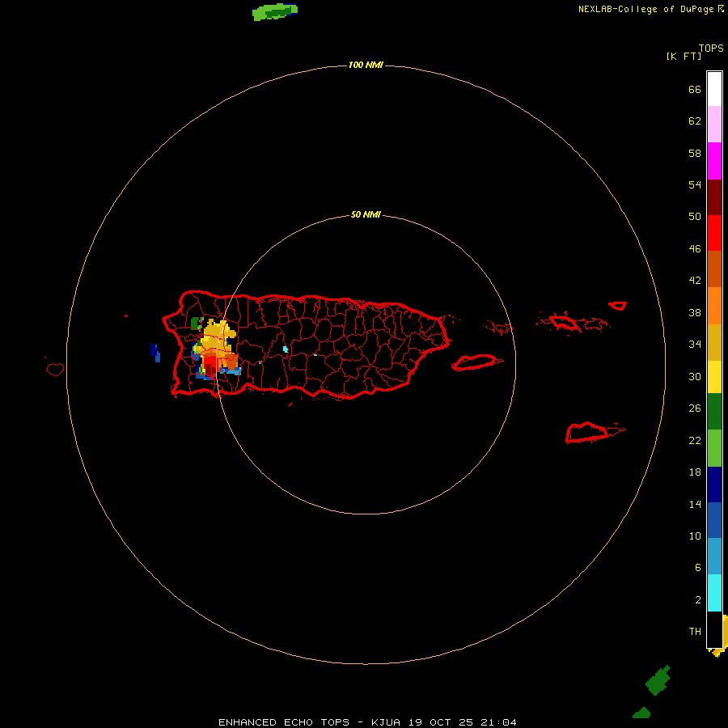Viewport: 728px width, 728px height.
Task: Click the 21:04 timestamp in the caption
Action: pos(498,722)
